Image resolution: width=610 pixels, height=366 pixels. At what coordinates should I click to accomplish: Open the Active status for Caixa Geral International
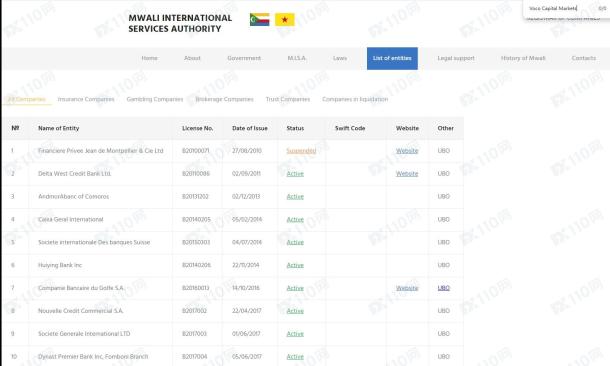click(x=295, y=219)
